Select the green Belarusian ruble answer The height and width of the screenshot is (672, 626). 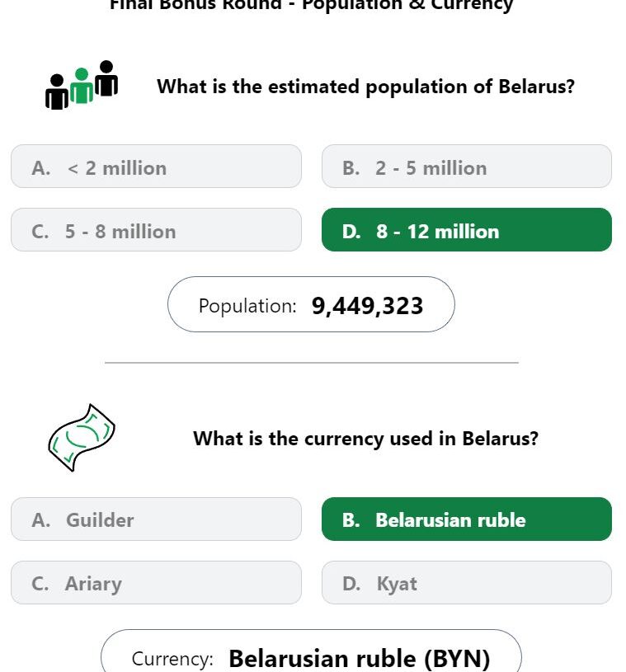click(467, 519)
